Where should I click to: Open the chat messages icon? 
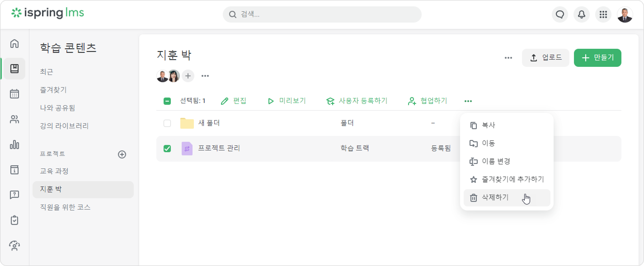pyautogui.click(x=560, y=14)
